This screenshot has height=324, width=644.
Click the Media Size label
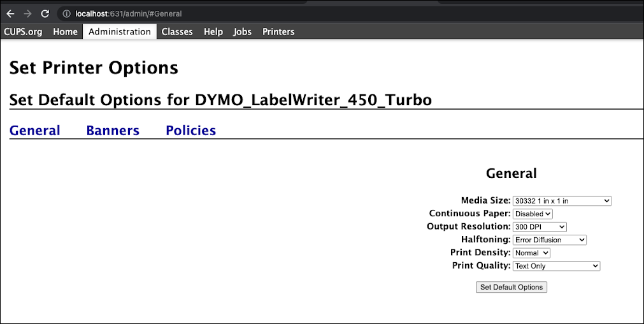(x=485, y=200)
